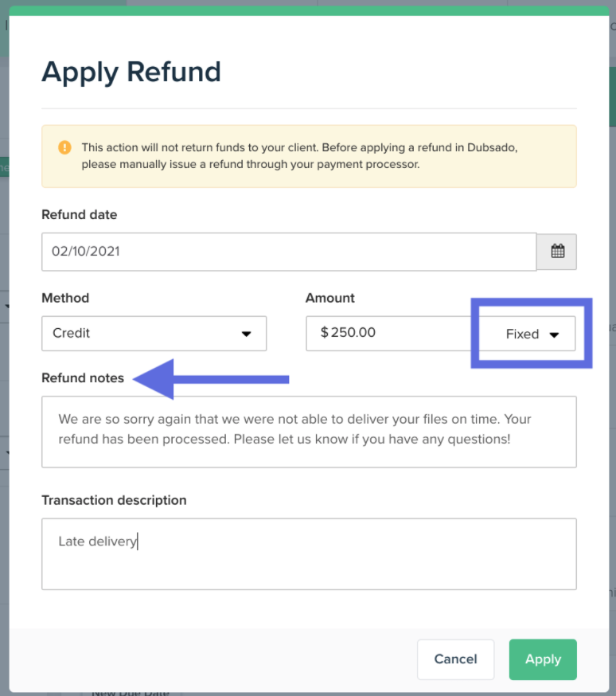Click the Method label above Credit

pyautogui.click(x=64, y=298)
